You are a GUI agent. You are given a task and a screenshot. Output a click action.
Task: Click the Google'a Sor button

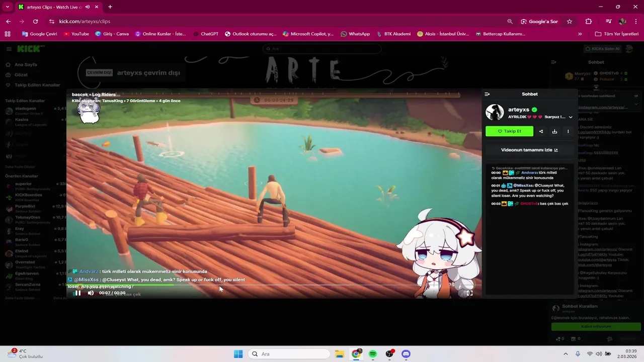(539, 22)
